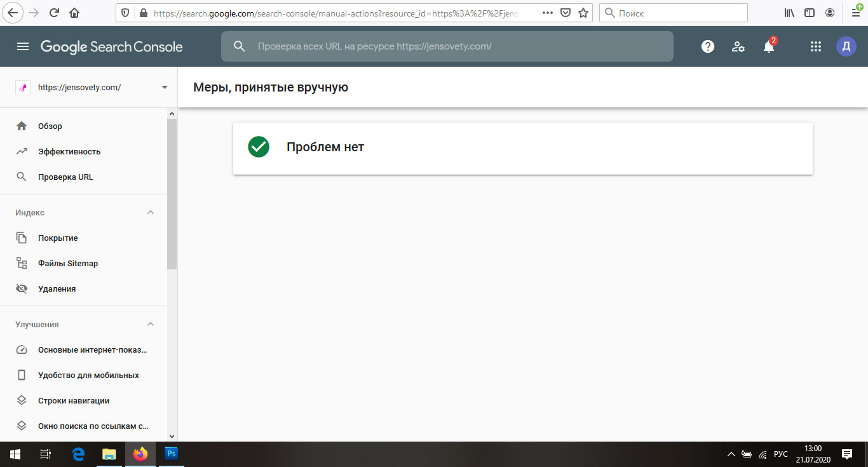Collapse the Улучшения section

[151, 324]
